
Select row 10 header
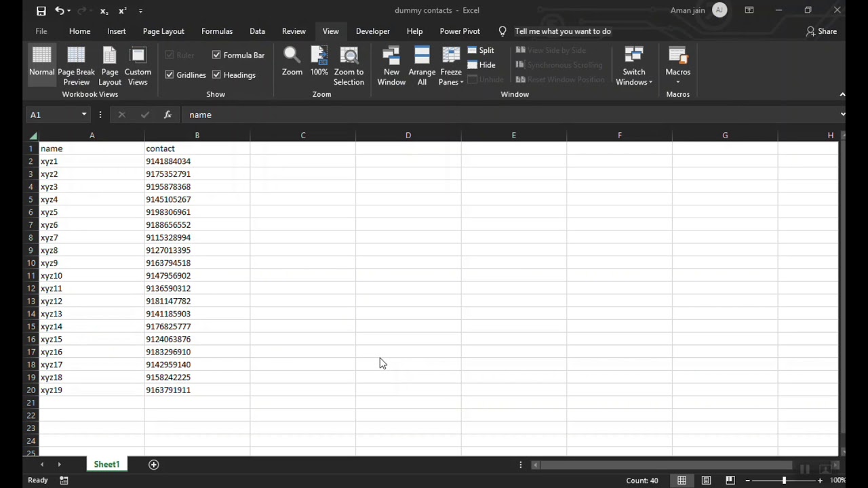[31, 263]
